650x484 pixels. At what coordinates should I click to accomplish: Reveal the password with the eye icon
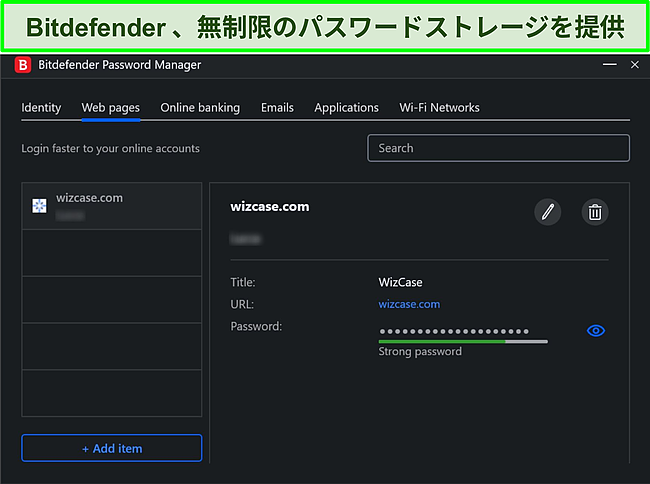(x=596, y=331)
